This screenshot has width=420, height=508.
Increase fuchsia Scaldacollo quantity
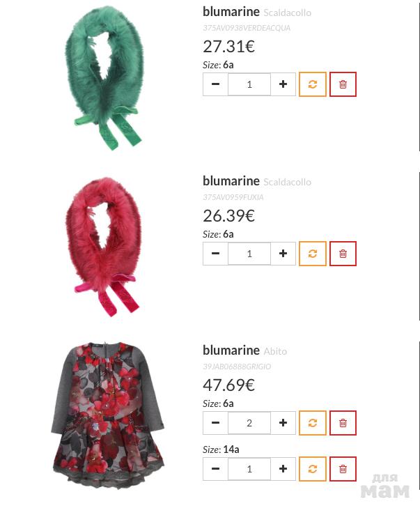[x=283, y=254]
